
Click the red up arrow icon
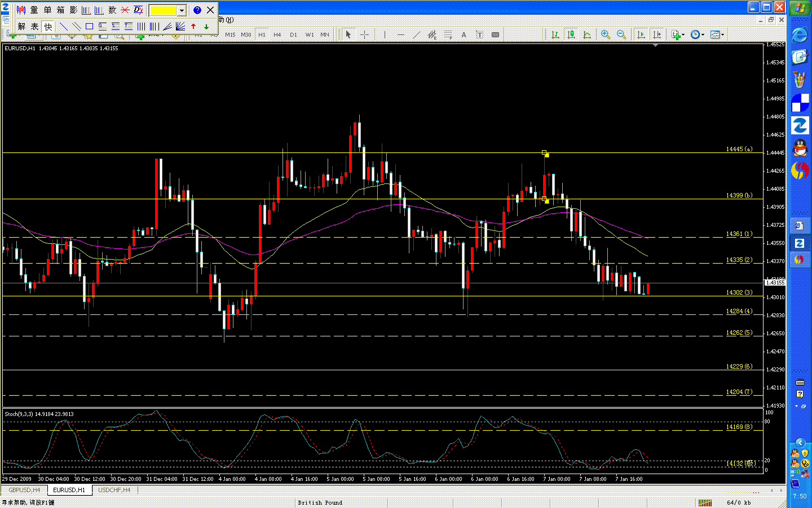pos(193,27)
